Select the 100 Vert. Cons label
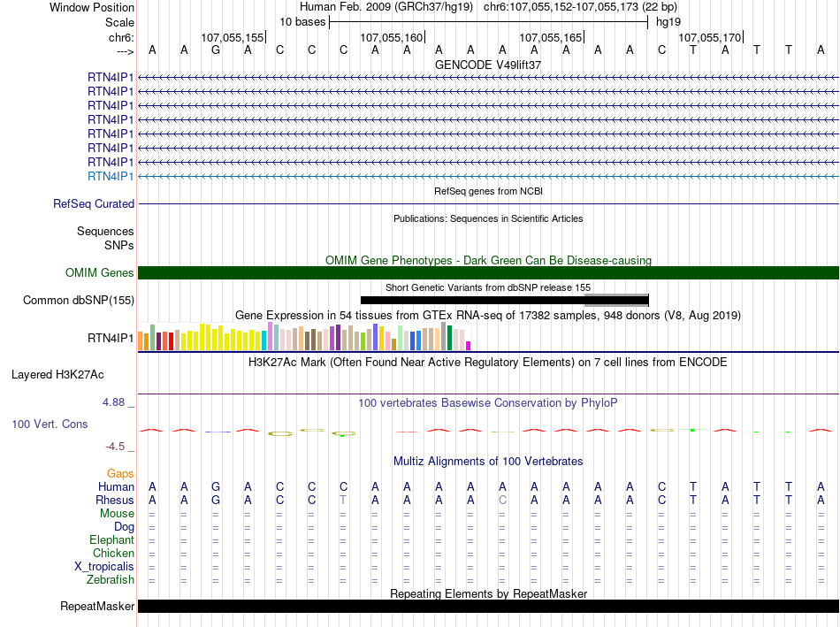The width and height of the screenshot is (840, 627). (50, 424)
